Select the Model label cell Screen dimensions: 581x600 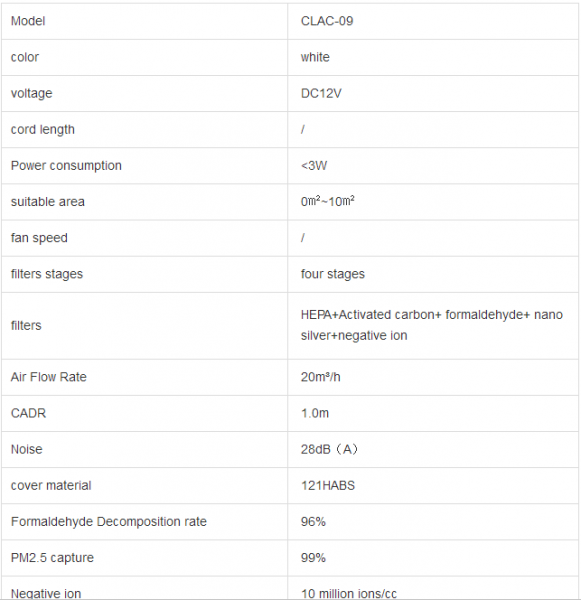coord(144,21)
